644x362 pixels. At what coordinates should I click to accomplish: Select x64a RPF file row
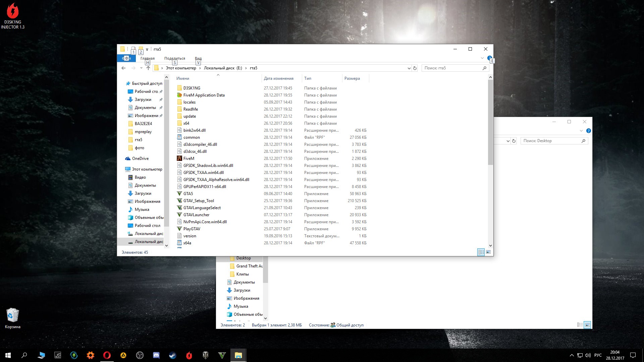click(272, 243)
